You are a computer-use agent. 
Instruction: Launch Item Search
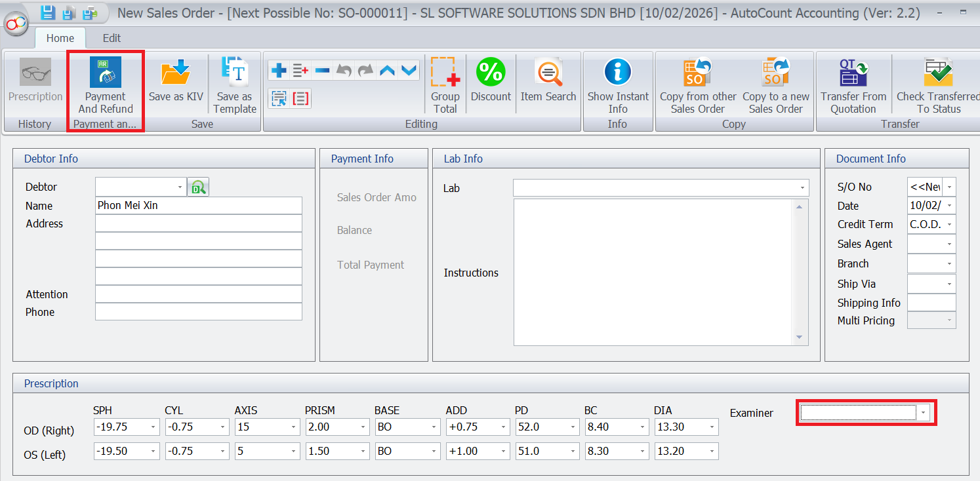coord(548,73)
